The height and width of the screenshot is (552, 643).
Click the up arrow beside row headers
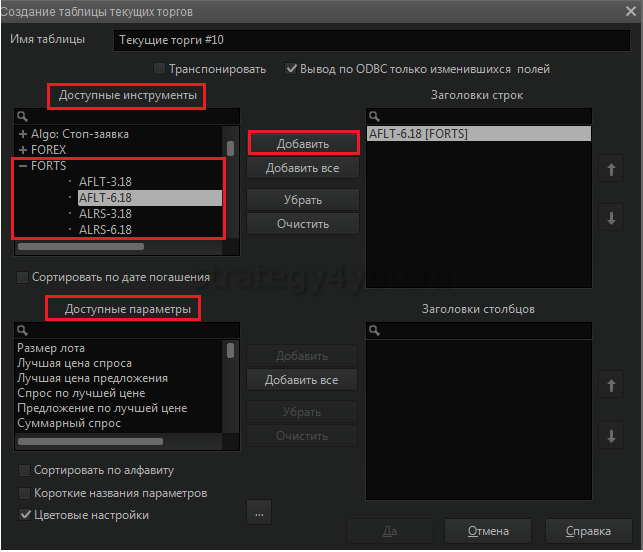[610, 170]
